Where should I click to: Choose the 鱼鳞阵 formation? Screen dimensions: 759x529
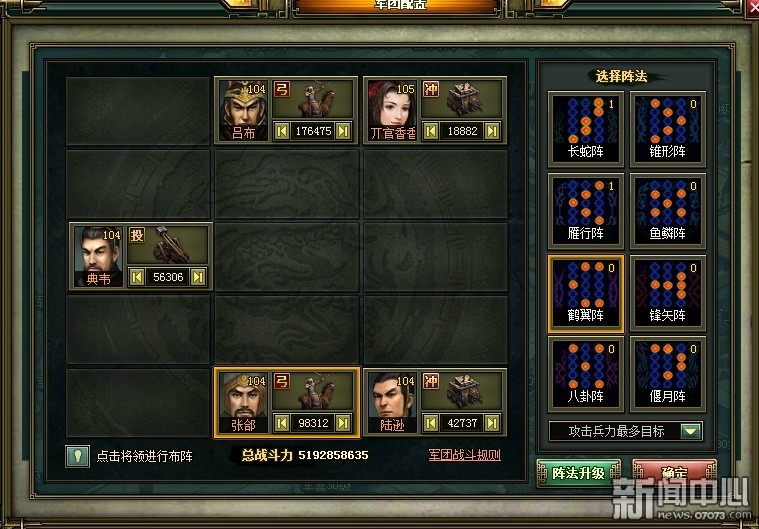(668, 211)
